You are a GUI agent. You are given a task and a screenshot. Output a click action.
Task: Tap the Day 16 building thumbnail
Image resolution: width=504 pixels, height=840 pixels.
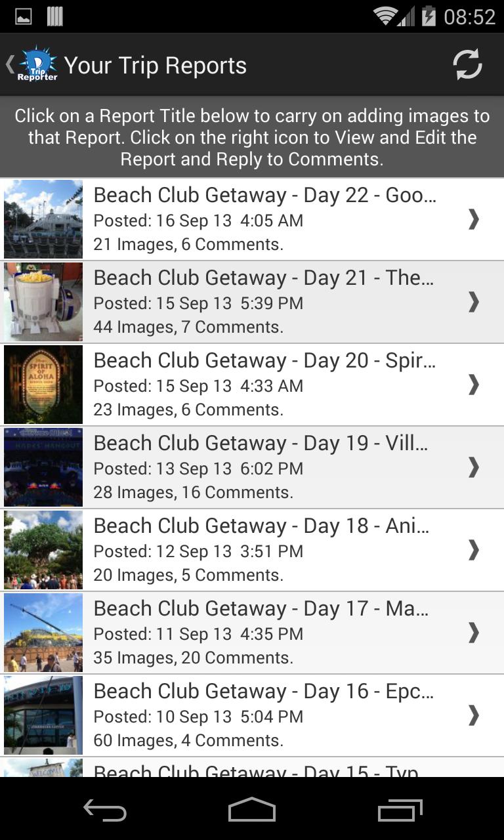[43, 715]
